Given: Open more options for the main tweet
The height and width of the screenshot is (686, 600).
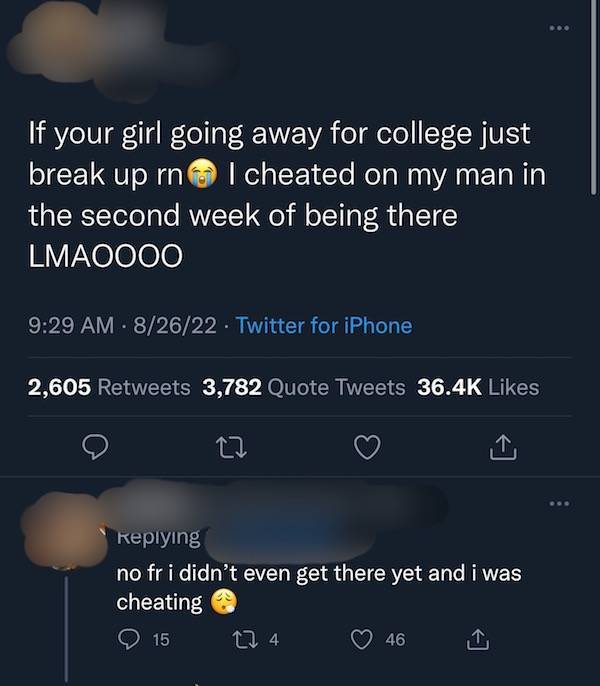Looking at the screenshot, I should [x=559, y=28].
